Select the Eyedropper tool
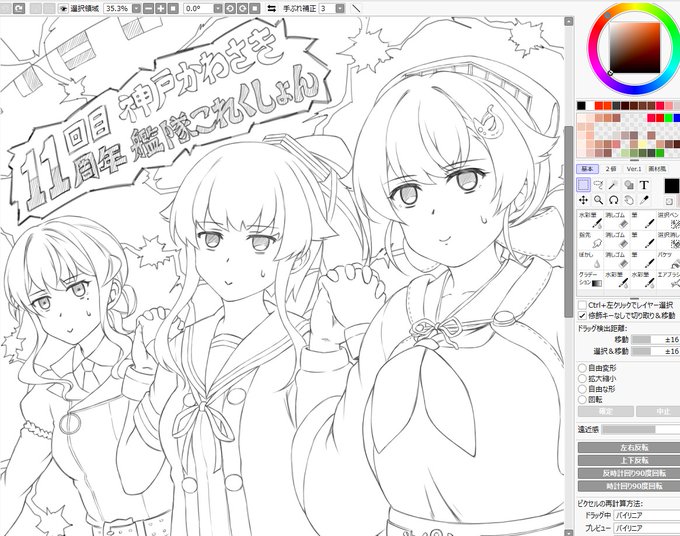The height and width of the screenshot is (536, 680). [644, 200]
